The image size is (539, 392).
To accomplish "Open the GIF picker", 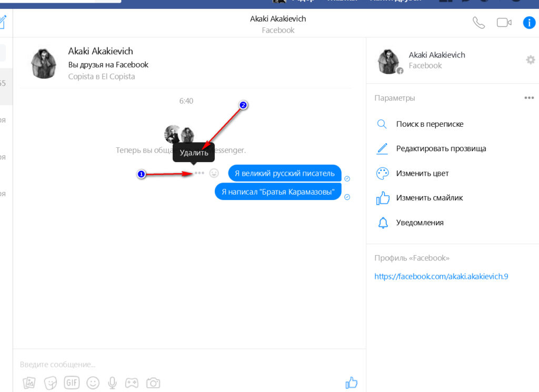I will coord(72,383).
